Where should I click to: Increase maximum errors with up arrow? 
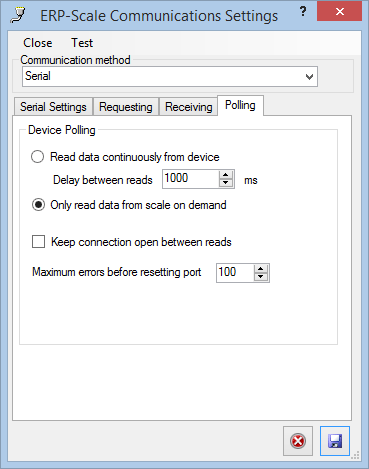click(x=261, y=269)
